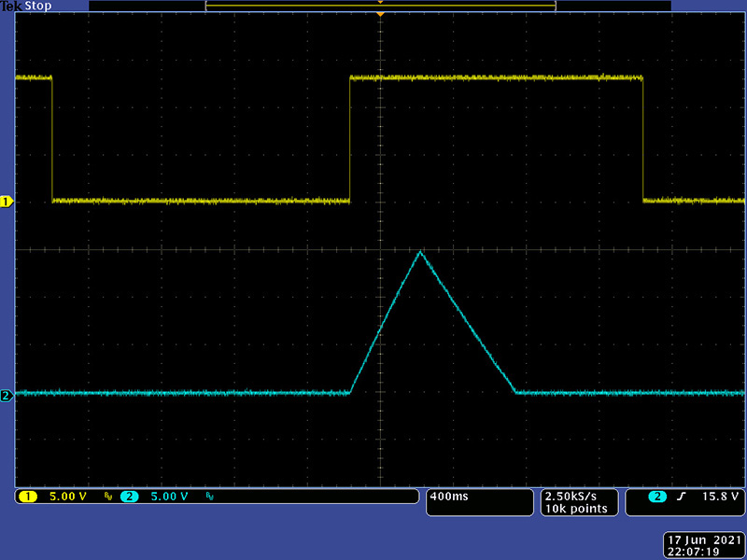Screen dimensions: 747x560
Task: Click the Stop acquisition status label
Action: 39,6
